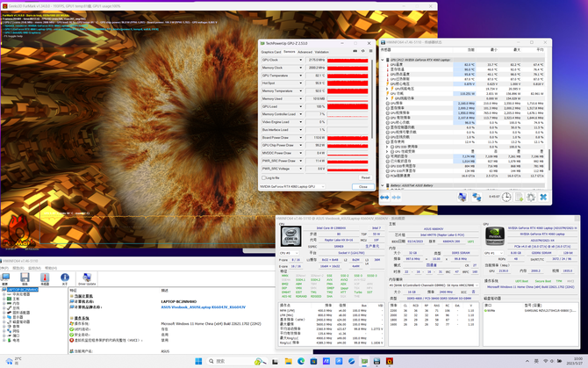Screen dimensions: 588x368
Task: Open the Board Power Draw dropdown in GPU-Z
Action: click(x=300, y=138)
